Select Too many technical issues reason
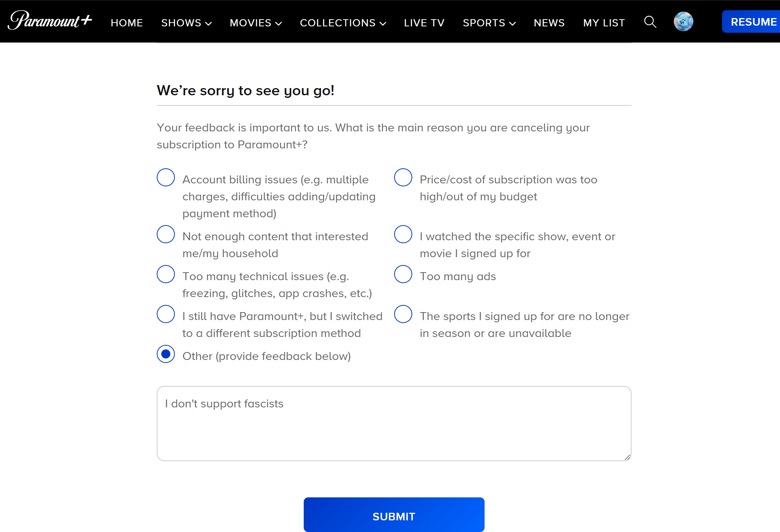Viewport: 780px width, 532px height. pos(166,274)
